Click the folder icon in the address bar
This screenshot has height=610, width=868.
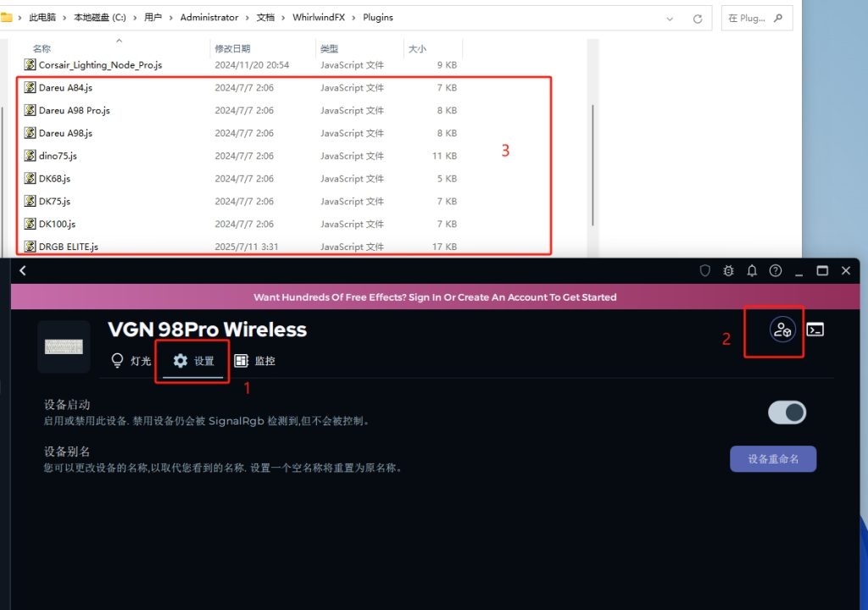click(6, 18)
